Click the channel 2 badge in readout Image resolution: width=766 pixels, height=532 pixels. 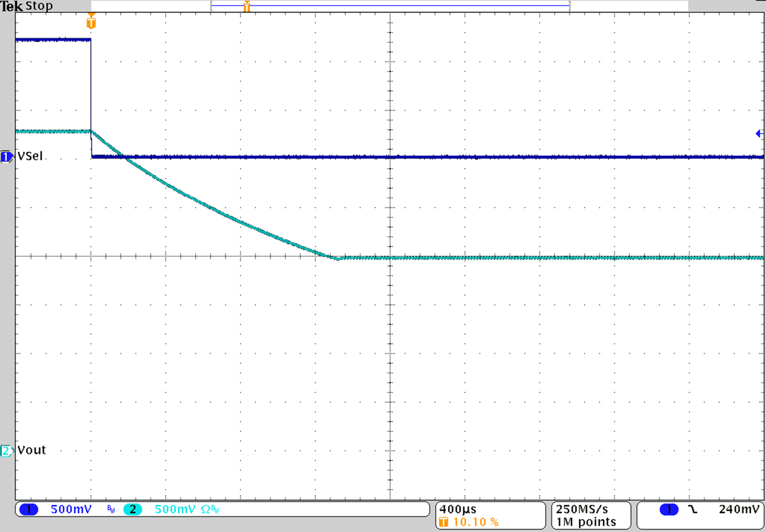click(x=133, y=509)
